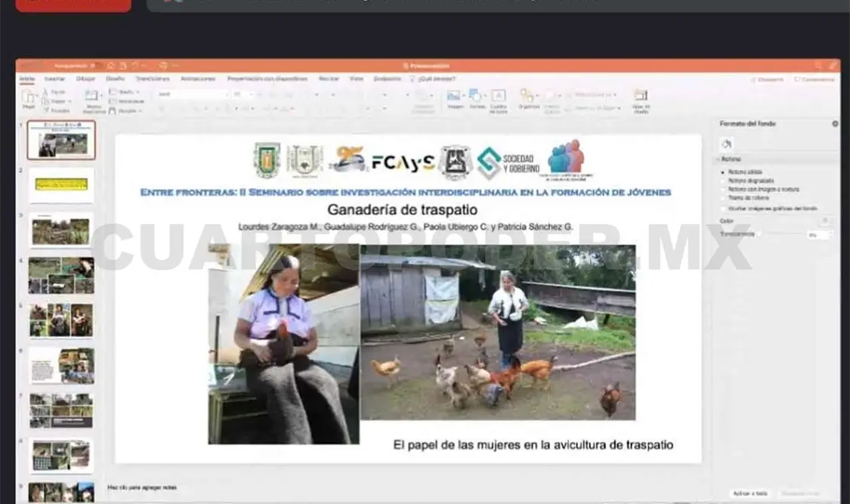Image resolution: width=850 pixels, height=504 pixels.
Task: Select Relleno con imagen o textura
Action: coord(724,190)
